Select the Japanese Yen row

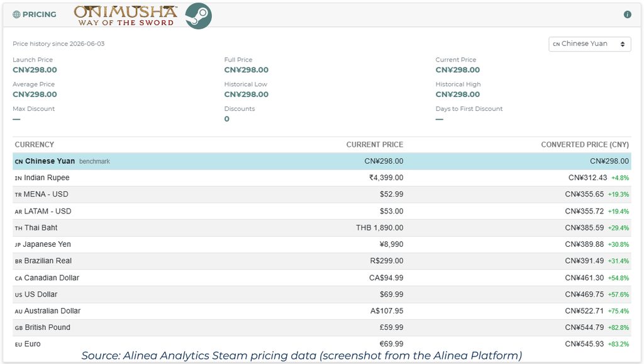(321, 244)
